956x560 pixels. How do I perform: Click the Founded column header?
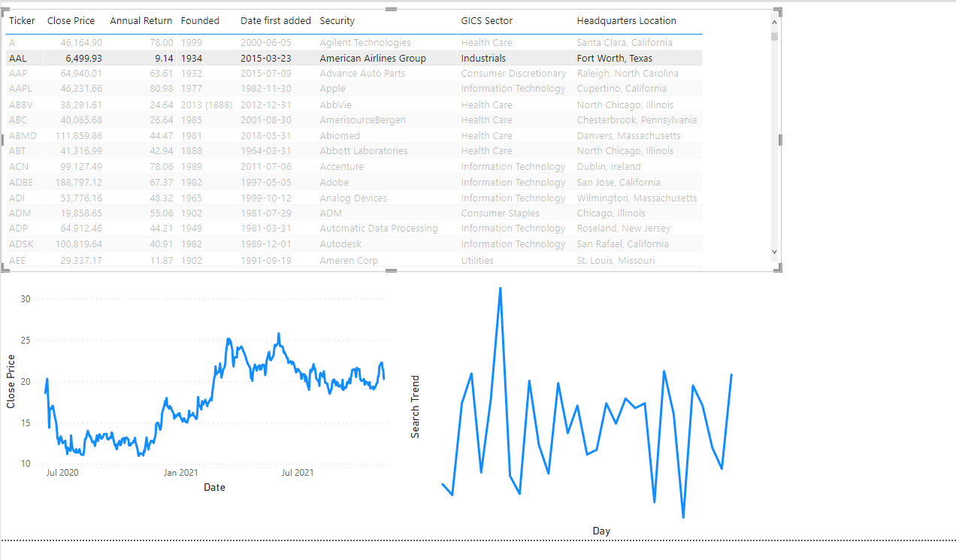coord(200,21)
